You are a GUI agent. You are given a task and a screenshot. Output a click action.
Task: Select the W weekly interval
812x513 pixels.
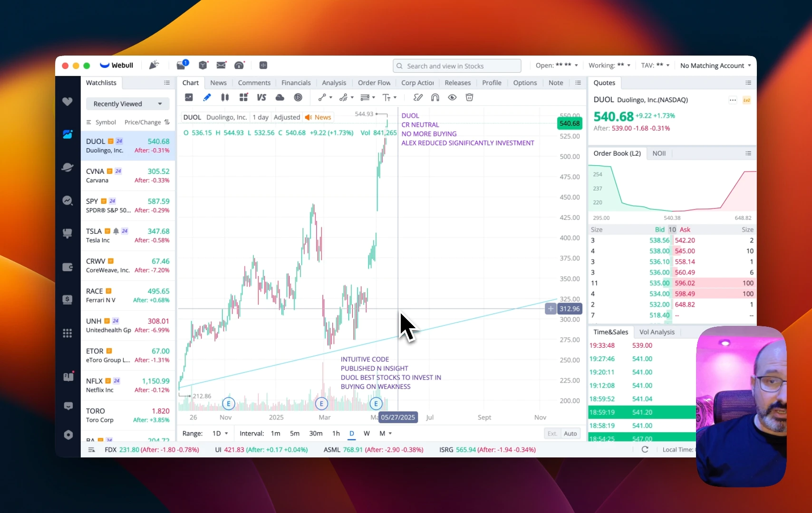tap(367, 433)
